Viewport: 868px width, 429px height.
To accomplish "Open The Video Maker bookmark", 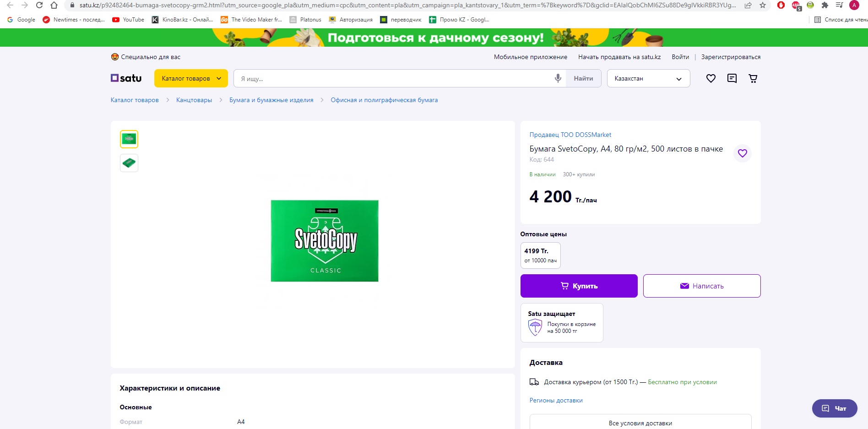I will click(x=251, y=20).
